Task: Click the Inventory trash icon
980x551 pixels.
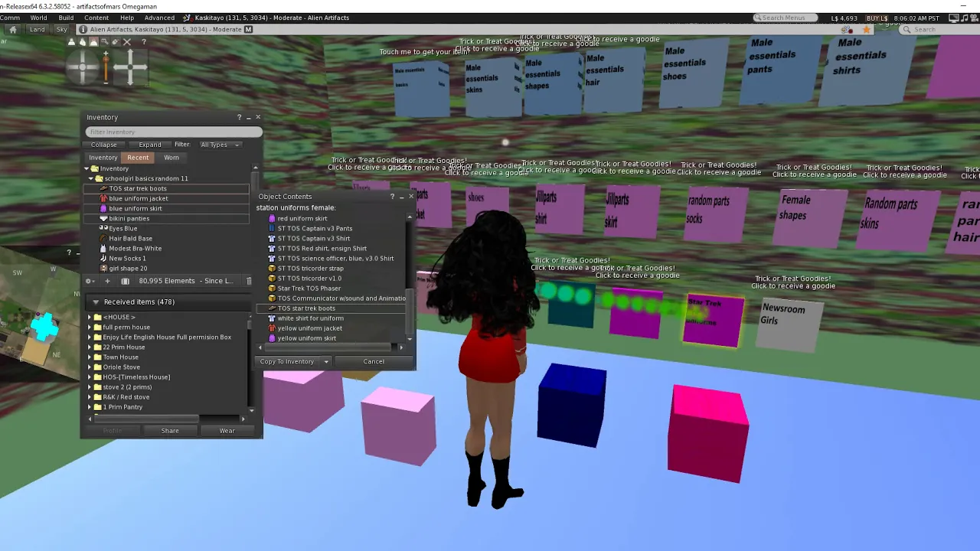Action: [249, 281]
